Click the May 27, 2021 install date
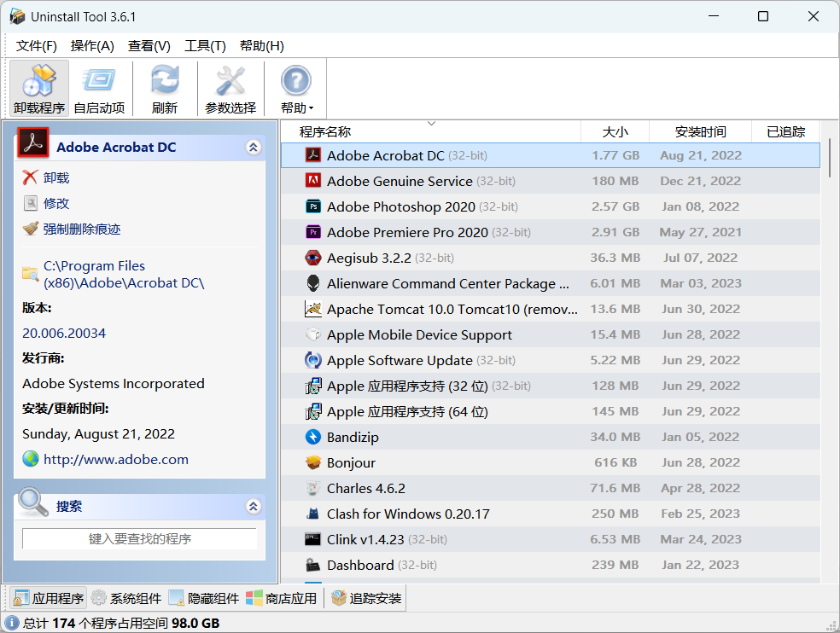This screenshot has width=840, height=633. pyautogui.click(x=700, y=232)
